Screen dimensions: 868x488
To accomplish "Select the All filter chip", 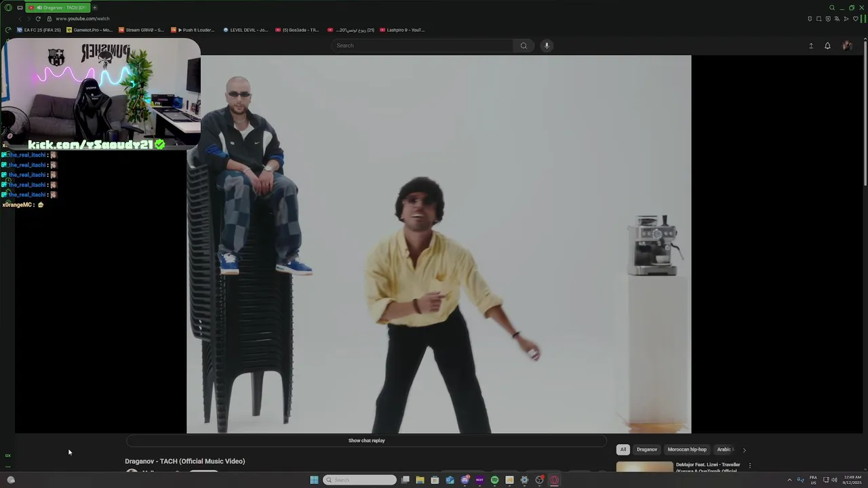I will coord(623,449).
